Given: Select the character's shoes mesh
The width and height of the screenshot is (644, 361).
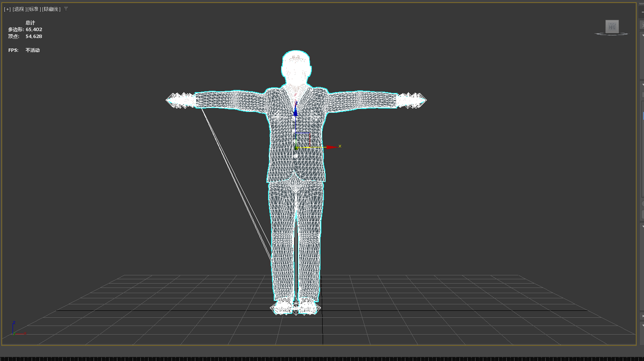Looking at the screenshot, I should 295,306.
